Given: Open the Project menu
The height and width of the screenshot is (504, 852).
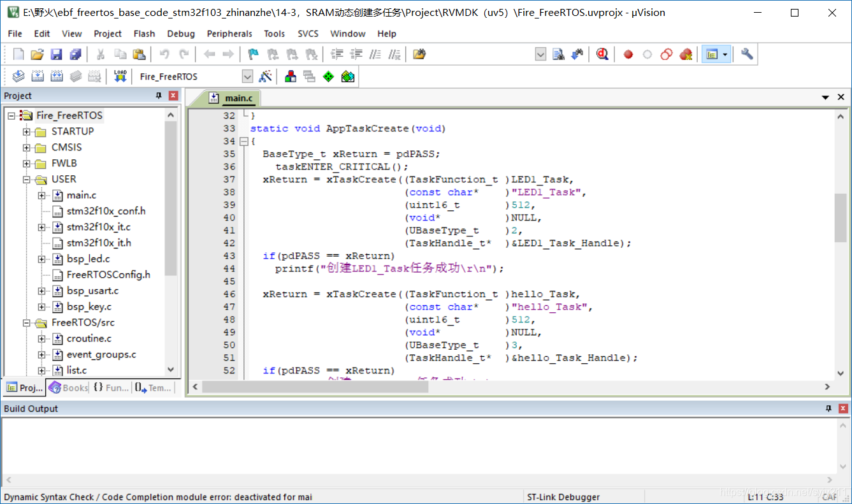Looking at the screenshot, I should pos(108,34).
